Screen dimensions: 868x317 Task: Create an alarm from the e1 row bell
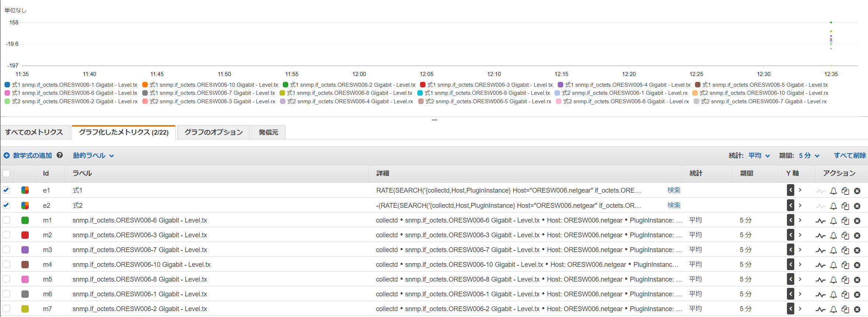pos(833,191)
